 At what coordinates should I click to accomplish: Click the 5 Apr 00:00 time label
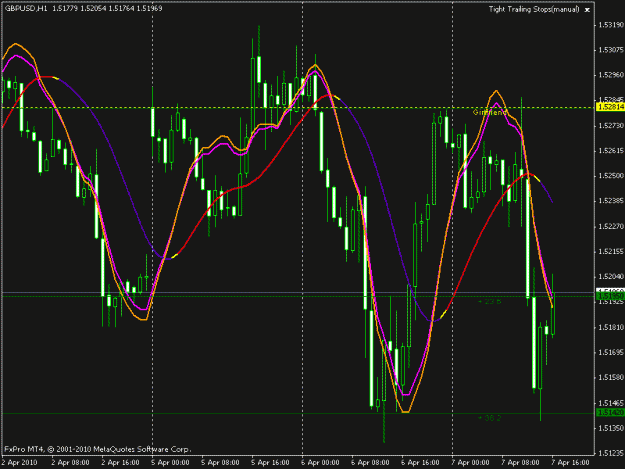pyautogui.click(x=171, y=463)
